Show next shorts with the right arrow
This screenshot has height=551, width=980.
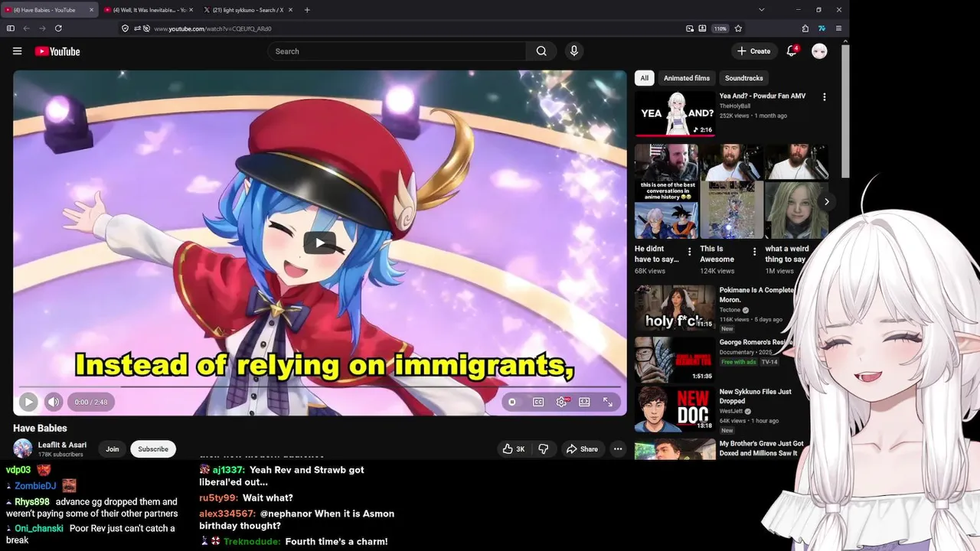(826, 202)
